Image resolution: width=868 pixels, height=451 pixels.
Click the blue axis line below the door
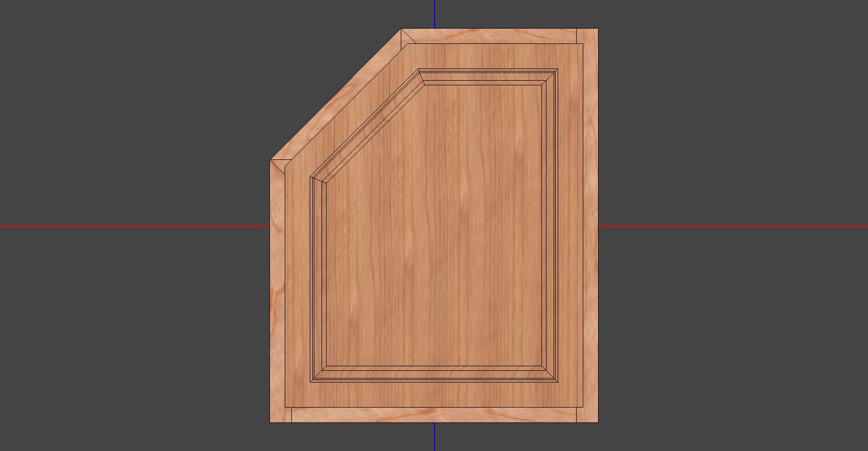[435, 436]
